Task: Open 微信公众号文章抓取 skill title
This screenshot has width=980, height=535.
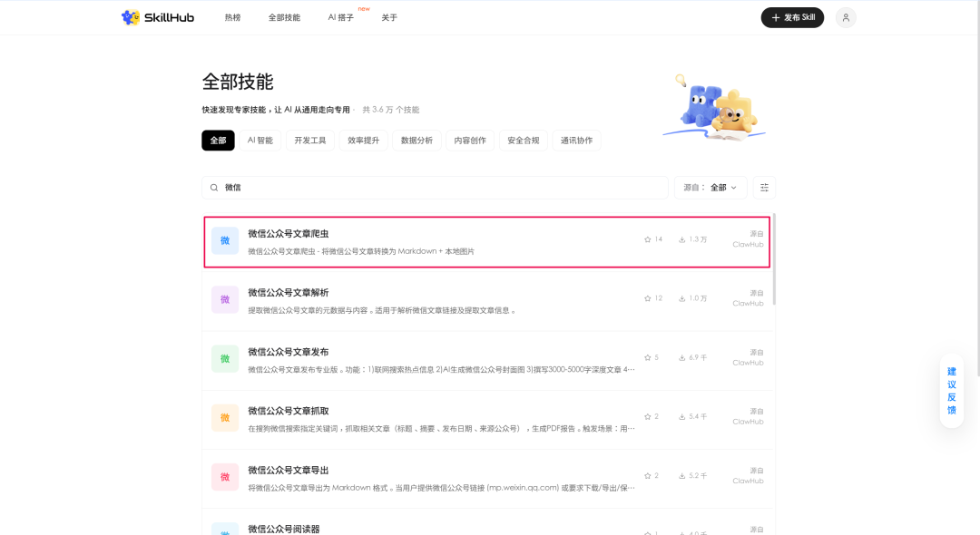Action: 289,411
